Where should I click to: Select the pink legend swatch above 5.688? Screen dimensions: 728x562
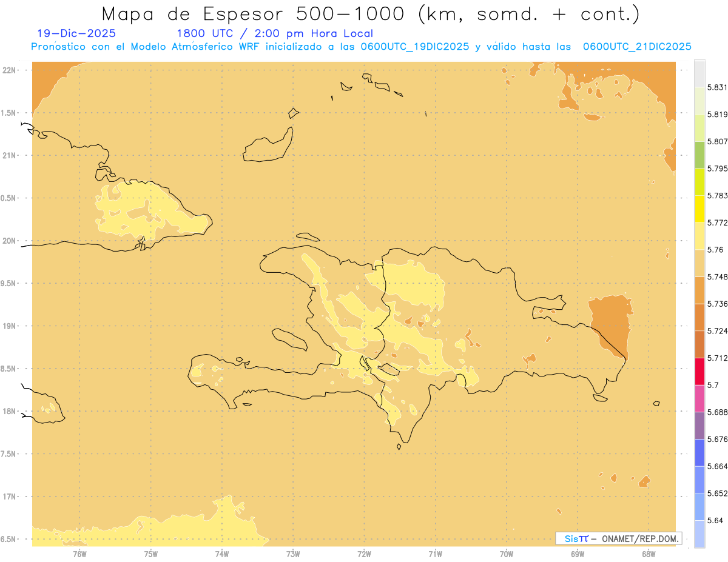(699, 398)
